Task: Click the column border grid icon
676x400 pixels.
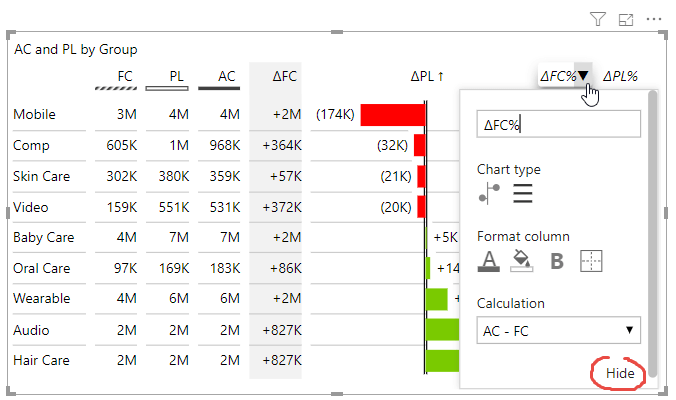Action: tap(592, 261)
